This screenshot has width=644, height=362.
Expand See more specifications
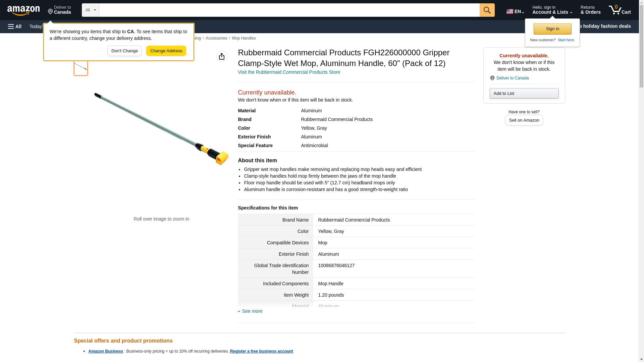[x=252, y=311]
